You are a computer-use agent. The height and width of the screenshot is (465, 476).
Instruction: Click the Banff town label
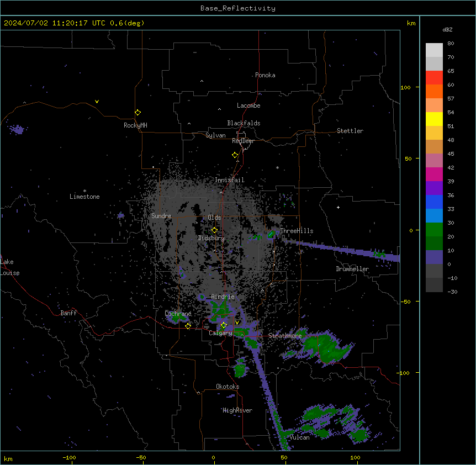click(68, 313)
